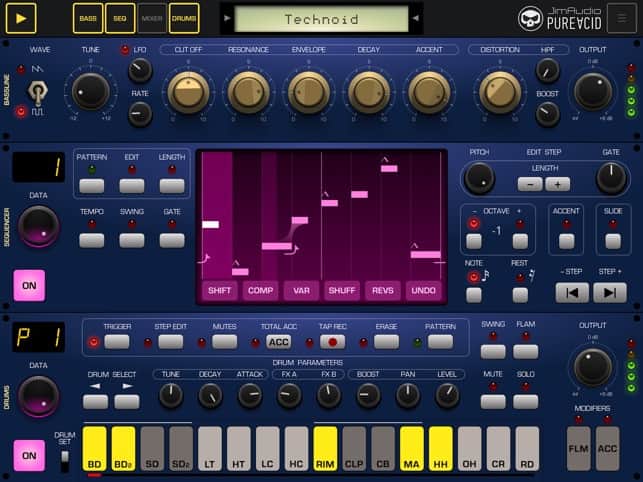Open the Technoid preset selector
643x482 pixels.
pos(319,19)
